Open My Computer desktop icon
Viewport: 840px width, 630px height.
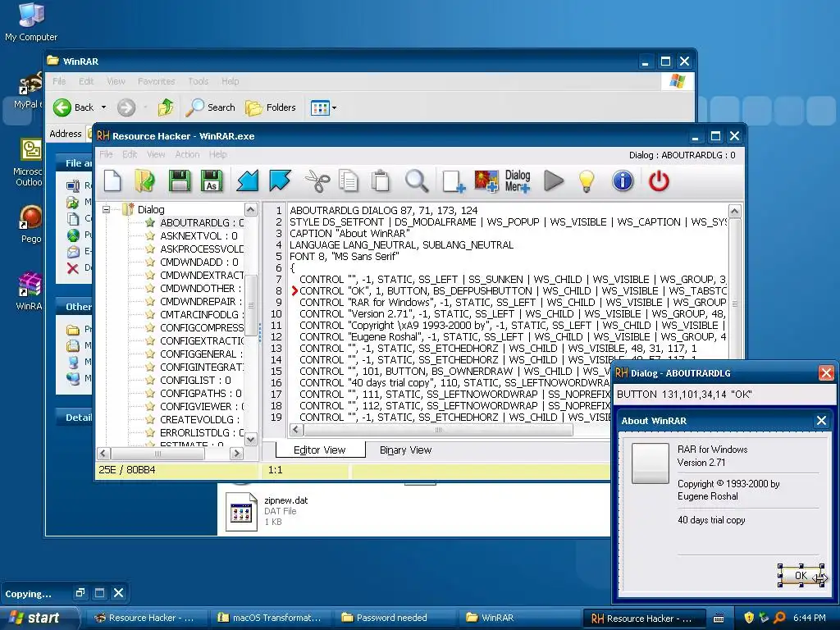click(x=31, y=22)
